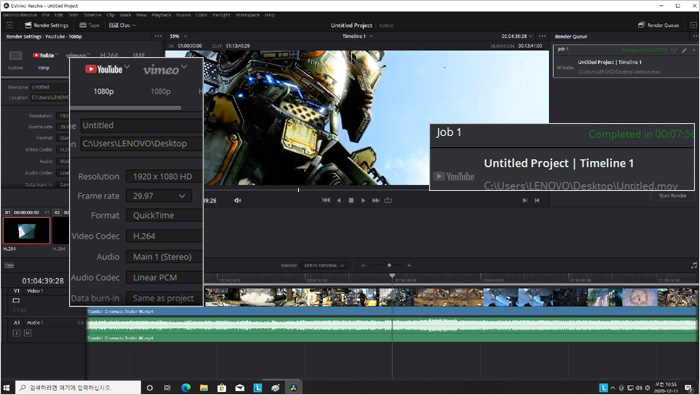Go to next clip in viewer

[525, 200]
